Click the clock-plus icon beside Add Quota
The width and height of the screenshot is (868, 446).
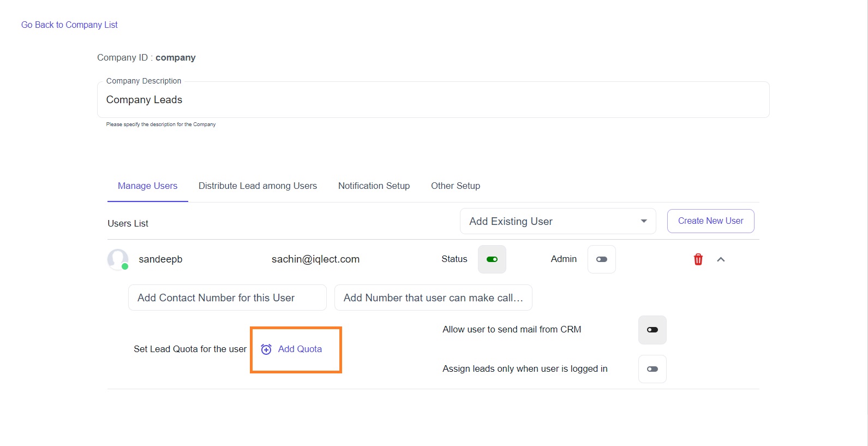click(x=266, y=349)
